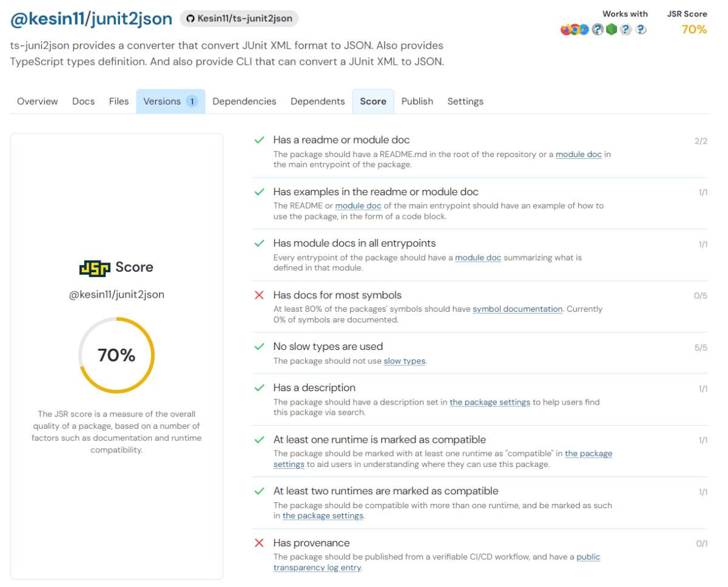
Task: Click the check icon for At least two runtimes
Action: [x=259, y=491]
